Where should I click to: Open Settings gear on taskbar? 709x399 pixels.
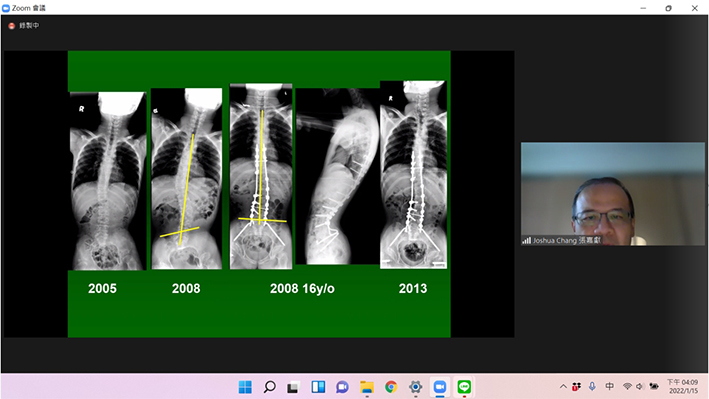point(416,387)
